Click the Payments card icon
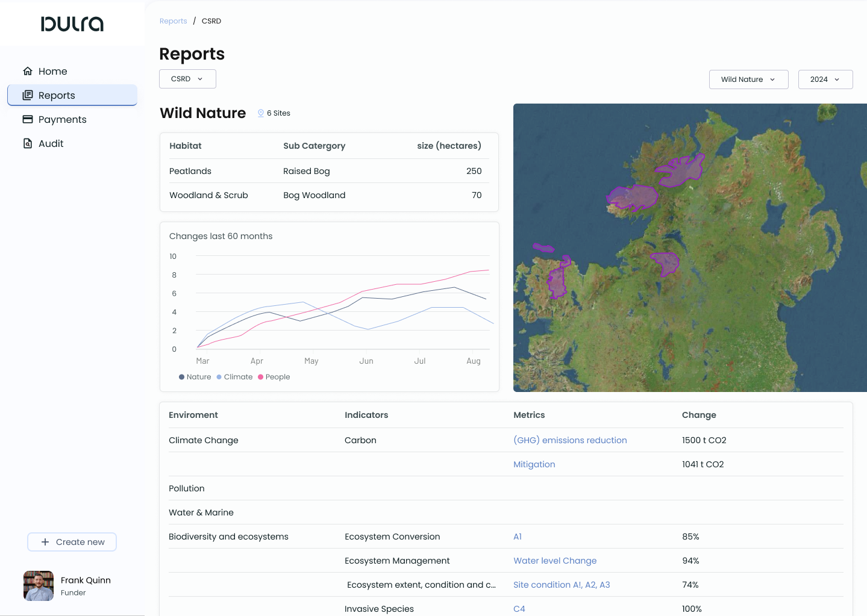Screen dimensions: 867x616 (x=28, y=119)
